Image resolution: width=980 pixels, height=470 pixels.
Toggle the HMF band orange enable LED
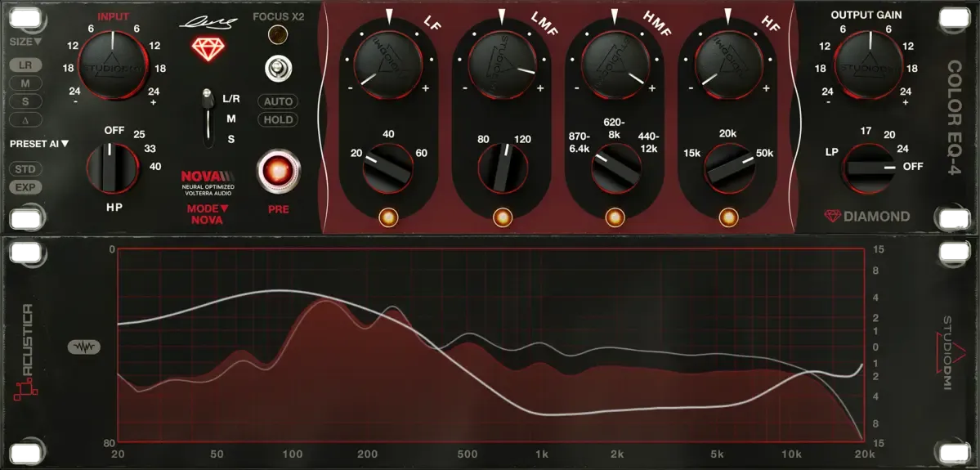615,217
